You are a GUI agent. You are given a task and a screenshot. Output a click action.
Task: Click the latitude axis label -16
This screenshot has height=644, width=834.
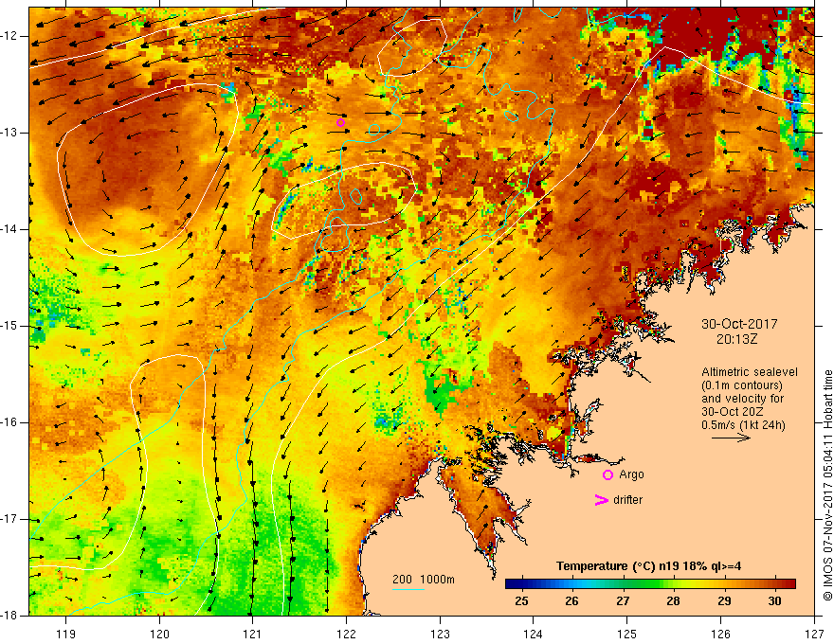pos(9,422)
